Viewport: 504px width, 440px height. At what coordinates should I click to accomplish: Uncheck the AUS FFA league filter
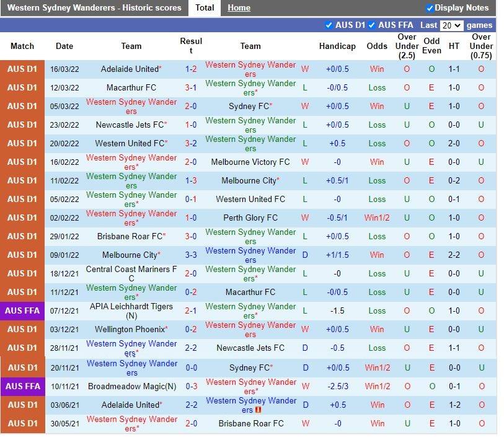pyautogui.click(x=372, y=25)
